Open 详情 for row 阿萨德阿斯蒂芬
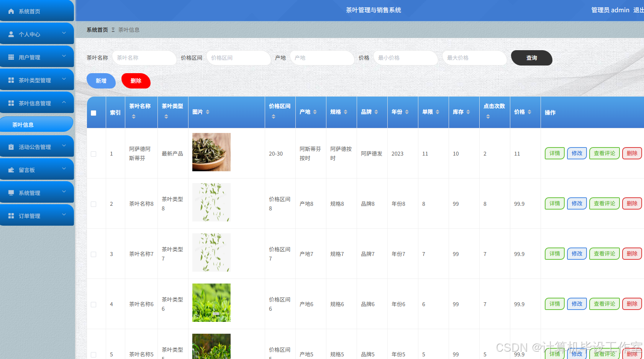Viewport: 644px width, 359px height. point(554,153)
